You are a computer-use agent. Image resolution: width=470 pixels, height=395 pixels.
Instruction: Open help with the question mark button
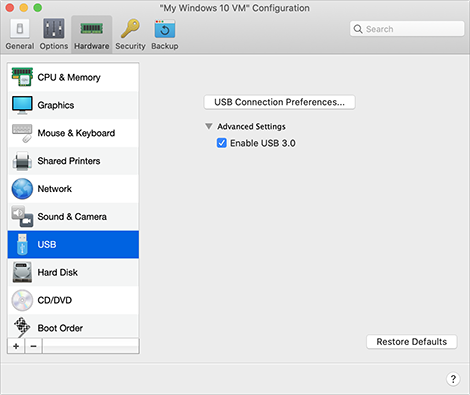(x=453, y=379)
